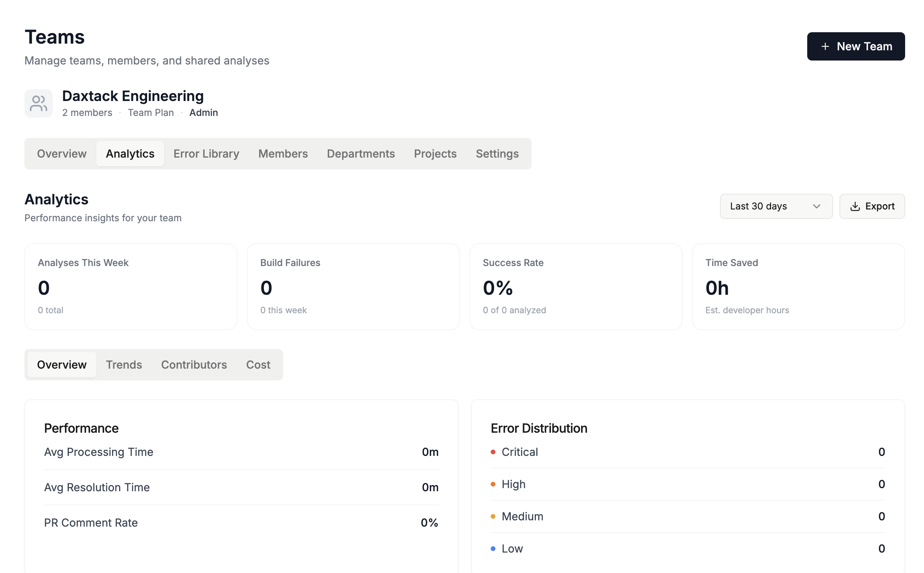Switch to the top Overview tab
The height and width of the screenshot is (573, 924).
tap(62, 154)
